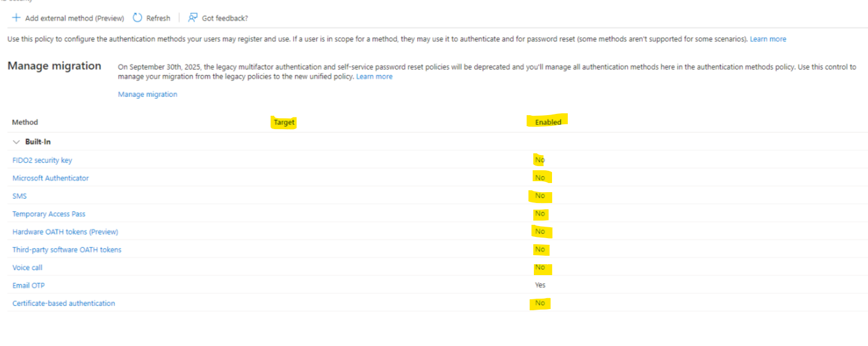
Task: Open Learn more link after policy description
Action: (x=768, y=39)
